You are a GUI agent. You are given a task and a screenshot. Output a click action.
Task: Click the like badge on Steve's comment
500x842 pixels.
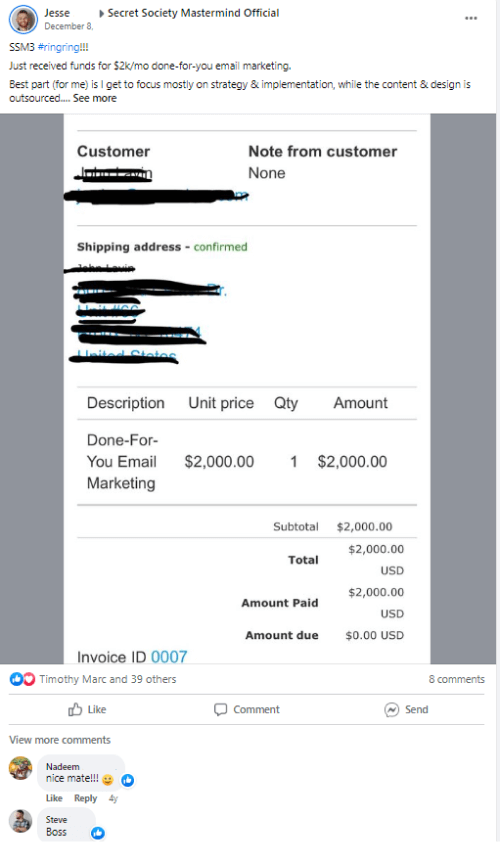98,833
